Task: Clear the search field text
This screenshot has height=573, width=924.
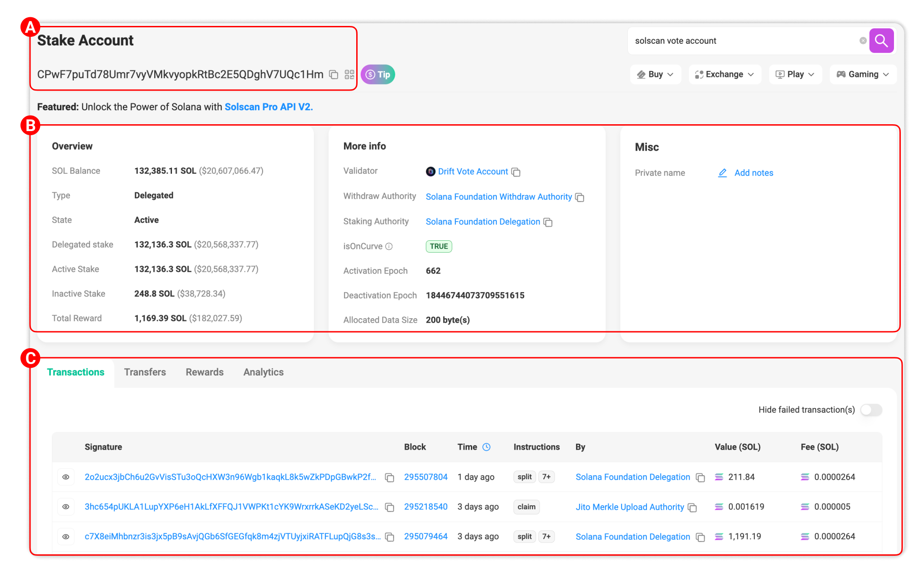Action: pos(863,41)
